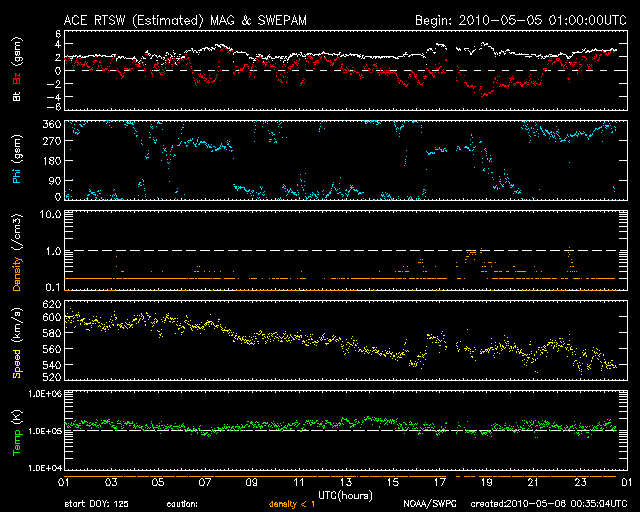
Task: Click the NOAA/SWPC credit label
Action: 428,503
